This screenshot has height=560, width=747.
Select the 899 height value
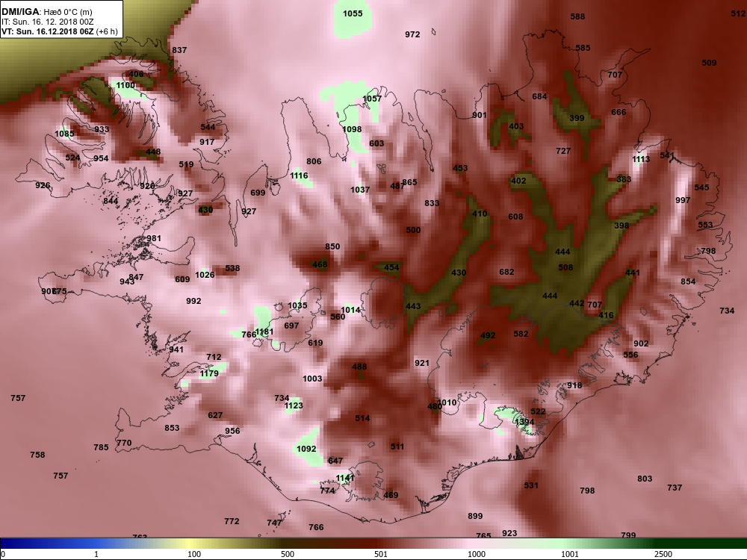click(x=475, y=515)
